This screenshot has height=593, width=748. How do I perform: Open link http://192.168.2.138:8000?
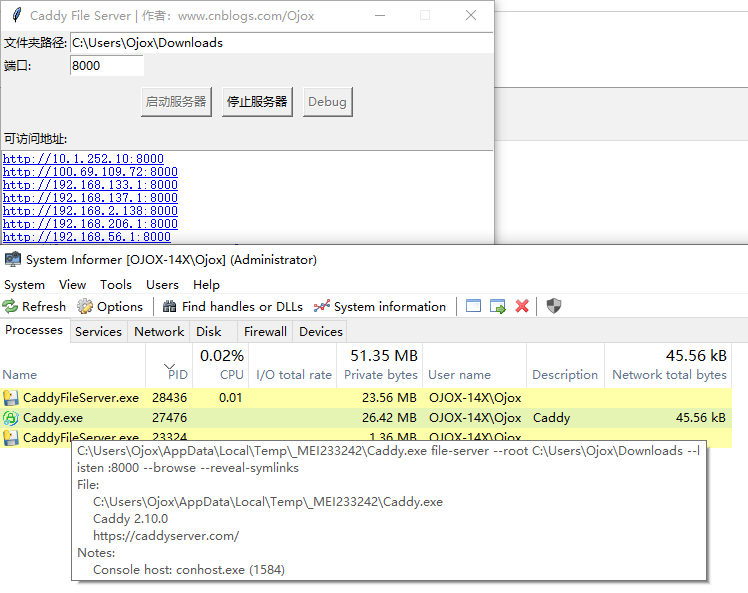point(90,211)
